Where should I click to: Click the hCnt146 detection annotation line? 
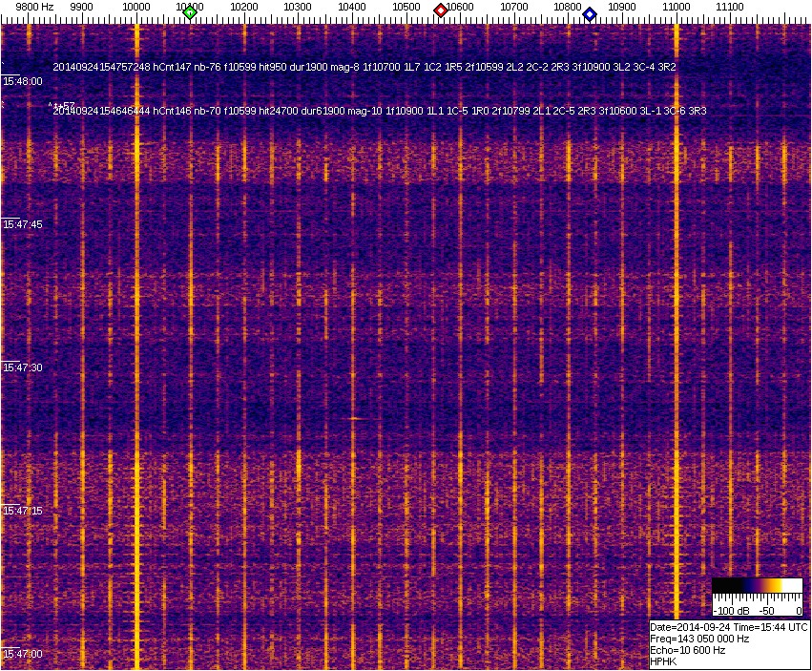(379, 111)
